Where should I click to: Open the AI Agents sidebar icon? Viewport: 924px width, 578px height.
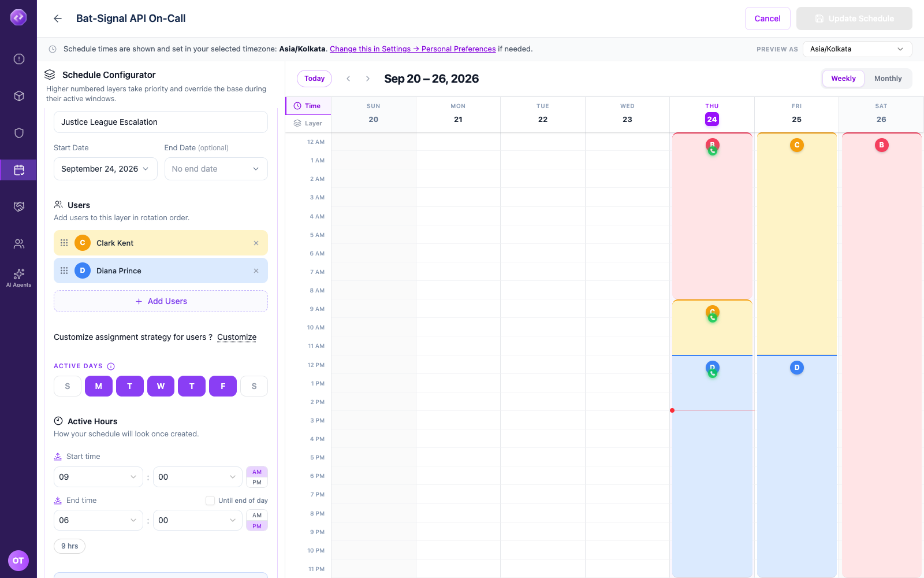pos(18,277)
